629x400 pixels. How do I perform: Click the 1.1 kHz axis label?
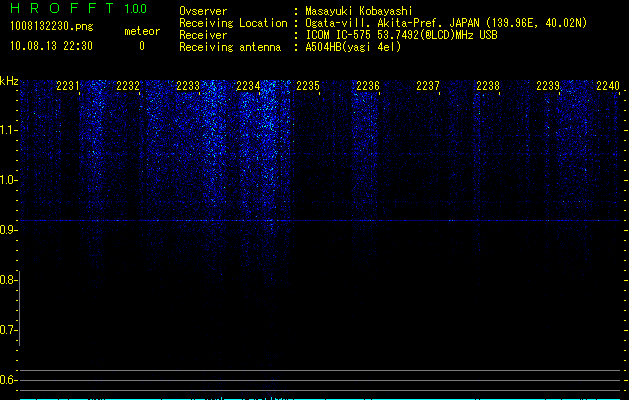coord(7,130)
